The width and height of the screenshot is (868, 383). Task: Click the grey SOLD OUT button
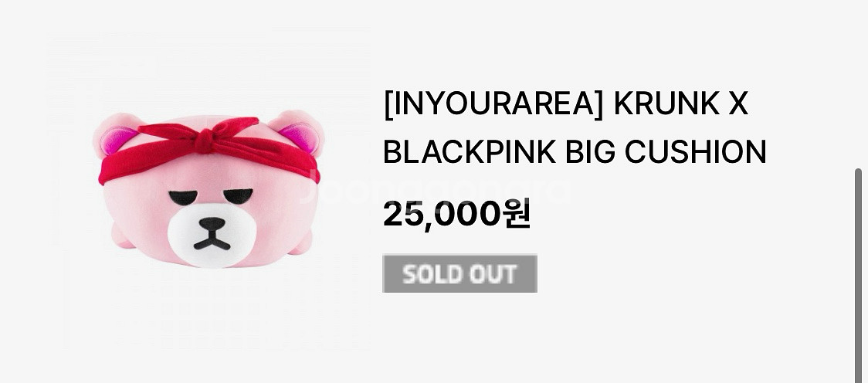[x=459, y=273]
